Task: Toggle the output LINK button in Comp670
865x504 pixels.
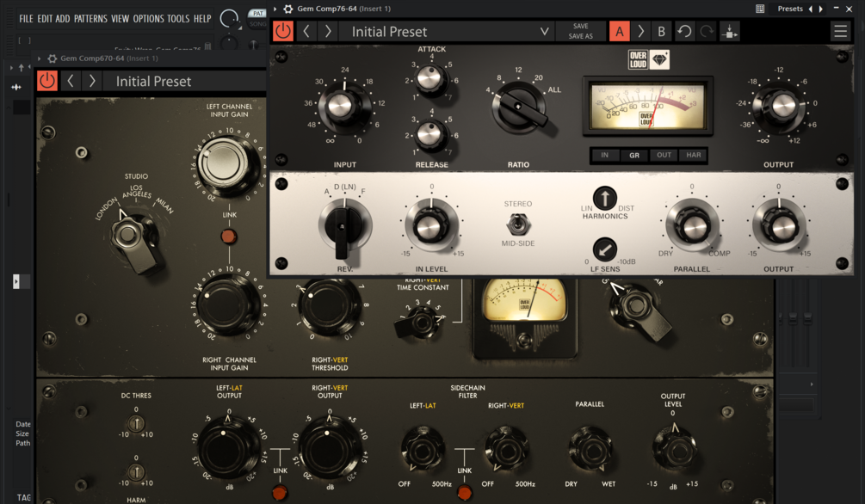Action: pyautogui.click(x=280, y=493)
